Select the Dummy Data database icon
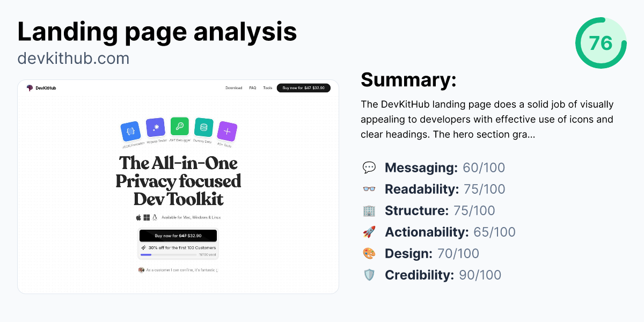Image resolution: width=644 pixels, height=322 pixels. click(x=204, y=127)
